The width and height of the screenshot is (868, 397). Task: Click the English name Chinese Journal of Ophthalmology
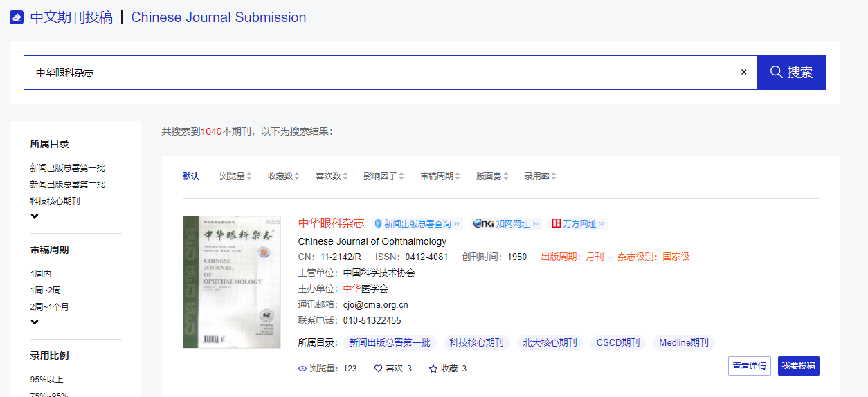pyautogui.click(x=372, y=241)
